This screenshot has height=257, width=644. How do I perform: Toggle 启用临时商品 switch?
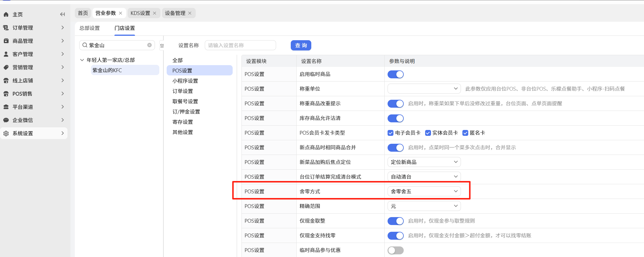[x=395, y=74]
